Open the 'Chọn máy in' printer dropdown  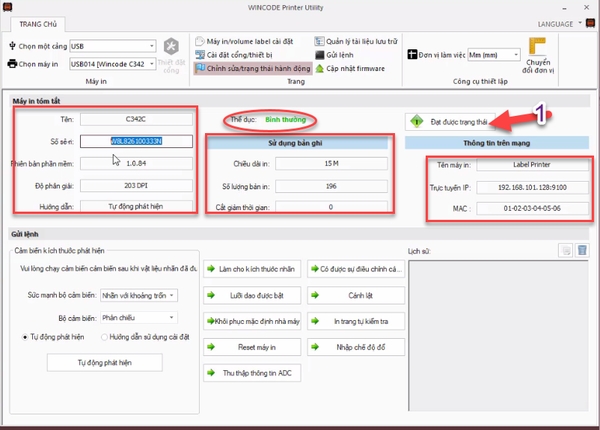point(152,64)
